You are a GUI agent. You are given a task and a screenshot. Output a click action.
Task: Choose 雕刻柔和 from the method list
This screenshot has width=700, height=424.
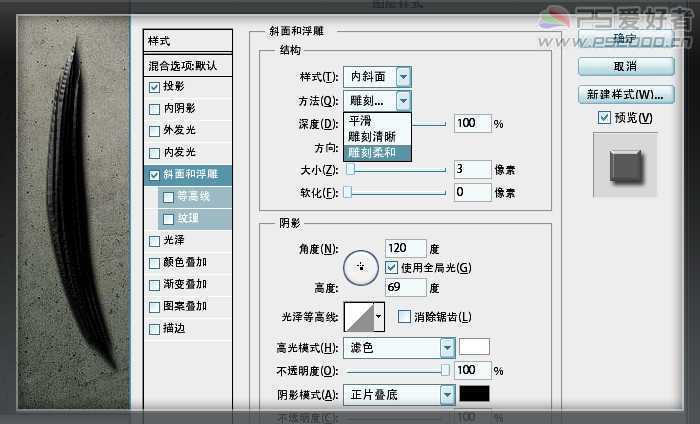(x=377, y=153)
